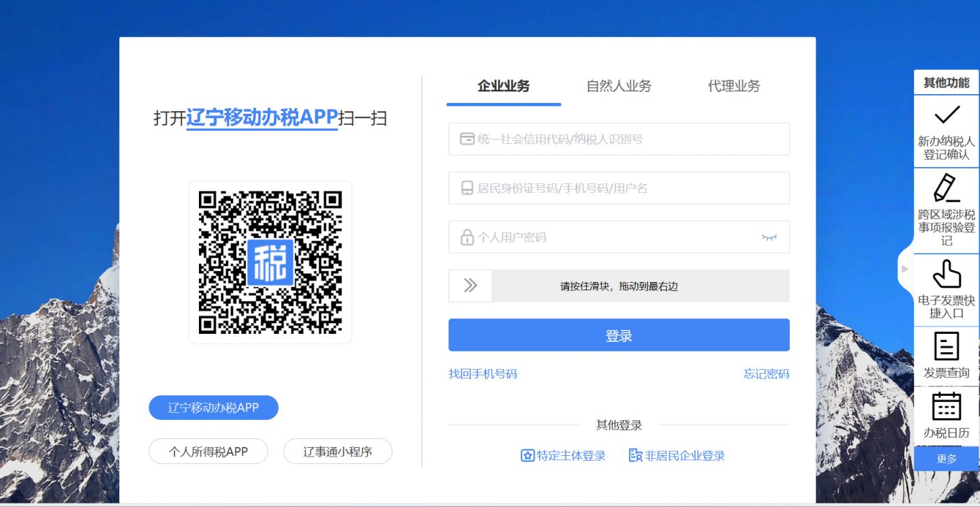Focus the 统一社会信用代码/纳税人识别号 field
Viewport: 980px width, 507px height.
pos(619,139)
